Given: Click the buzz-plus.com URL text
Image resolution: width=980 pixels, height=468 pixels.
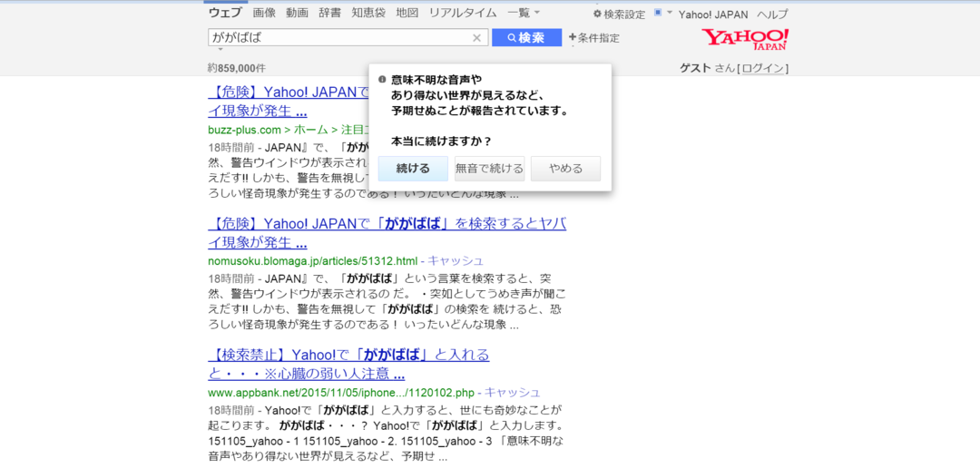Looking at the screenshot, I should (244, 130).
